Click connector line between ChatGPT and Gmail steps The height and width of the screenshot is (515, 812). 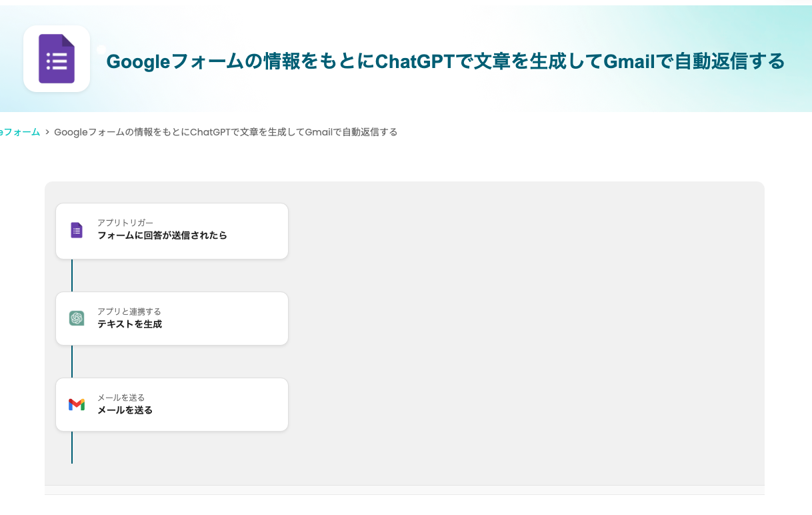coord(72,362)
